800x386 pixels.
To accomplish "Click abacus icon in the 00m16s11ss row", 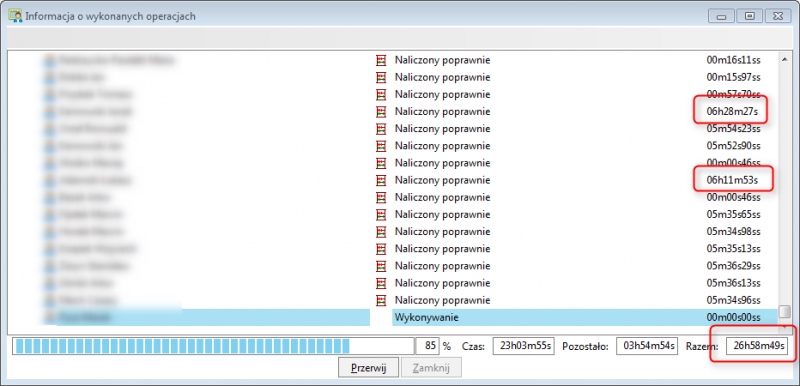I will coord(381,60).
